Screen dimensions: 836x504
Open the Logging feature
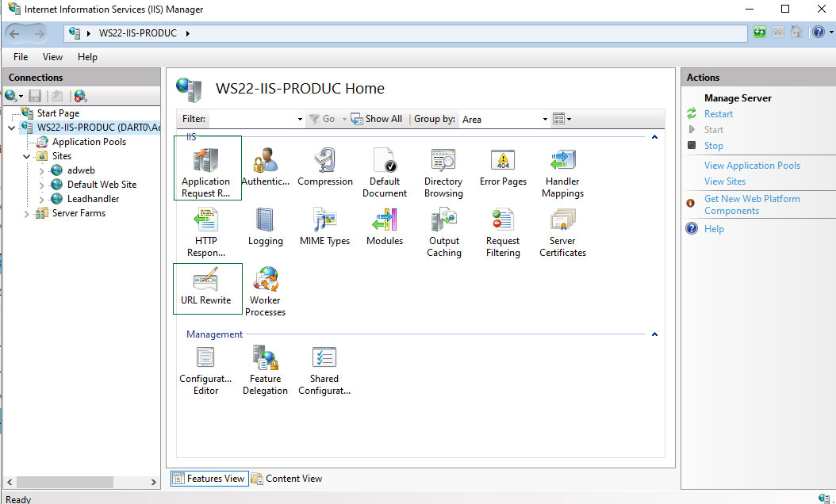(x=265, y=227)
